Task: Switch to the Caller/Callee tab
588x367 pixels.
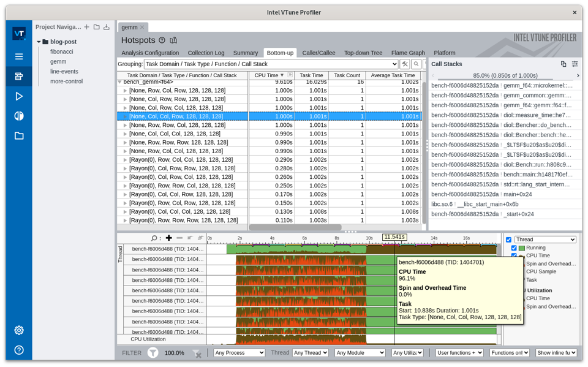Action: coord(318,53)
